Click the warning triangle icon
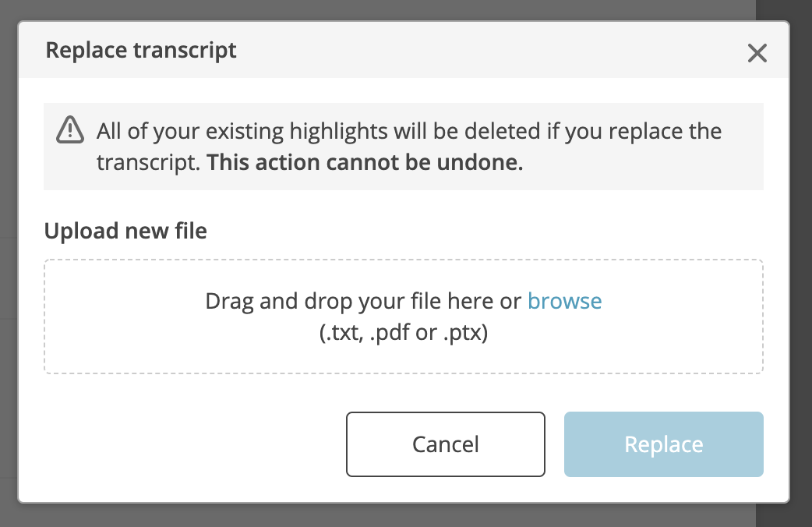812x527 pixels. click(70, 129)
